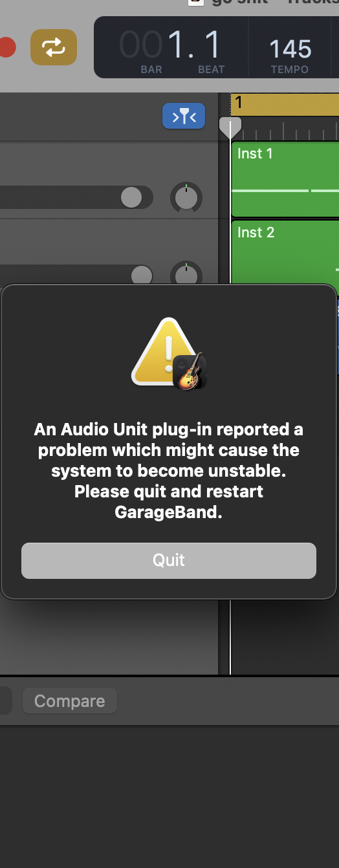Click the yellow cycle region at bar 1
Screen dimensions: 339x868
285,103
